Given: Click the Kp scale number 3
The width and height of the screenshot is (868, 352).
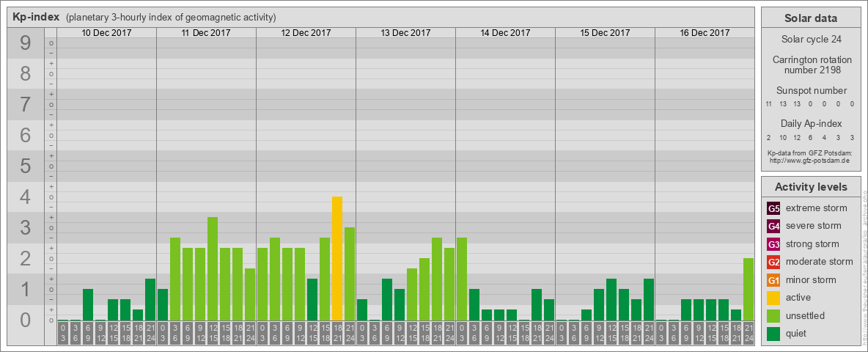Looking at the screenshot, I should (26, 227).
